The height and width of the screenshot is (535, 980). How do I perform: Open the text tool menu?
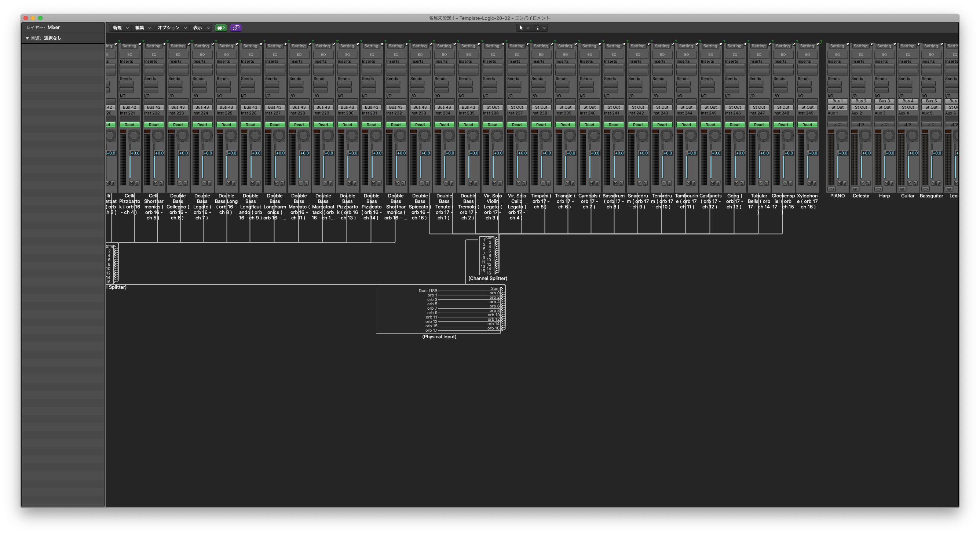[540, 28]
